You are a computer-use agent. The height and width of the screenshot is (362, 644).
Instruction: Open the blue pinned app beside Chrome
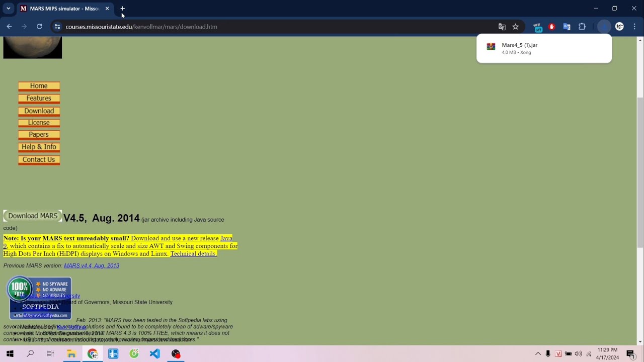[113, 354]
